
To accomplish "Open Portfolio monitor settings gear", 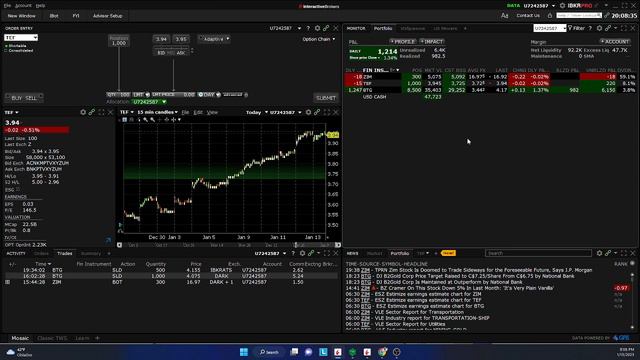I will pyautogui.click(x=599, y=28).
